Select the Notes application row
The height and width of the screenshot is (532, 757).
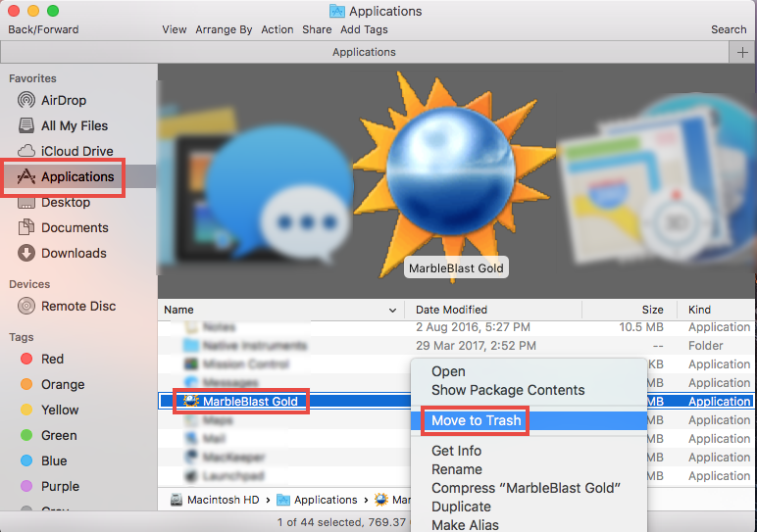pos(456,327)
